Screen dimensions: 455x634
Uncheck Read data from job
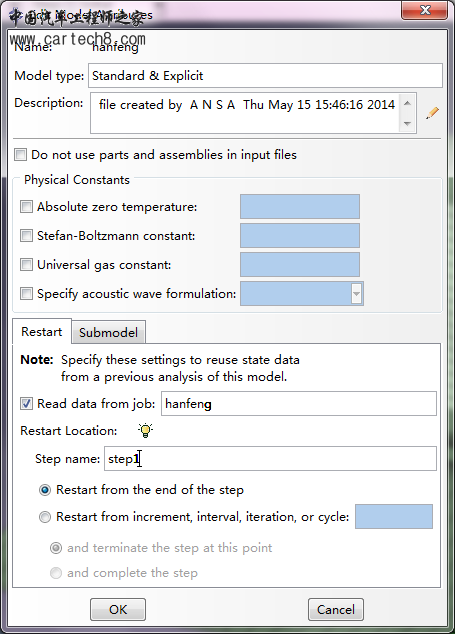[26, 404]
